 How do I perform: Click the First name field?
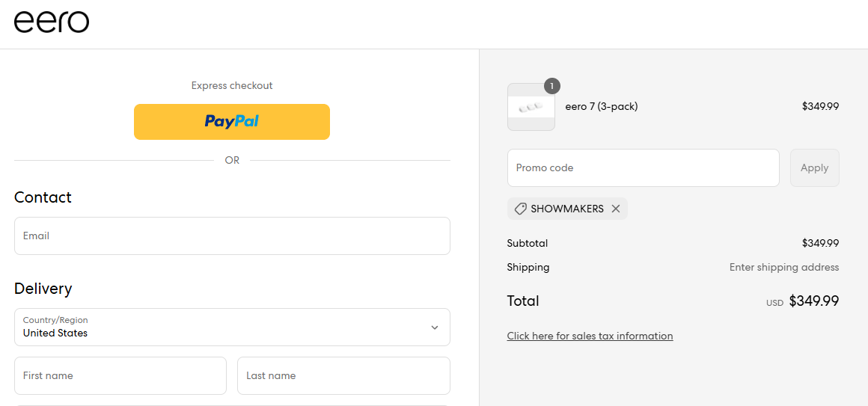[120, 375]
